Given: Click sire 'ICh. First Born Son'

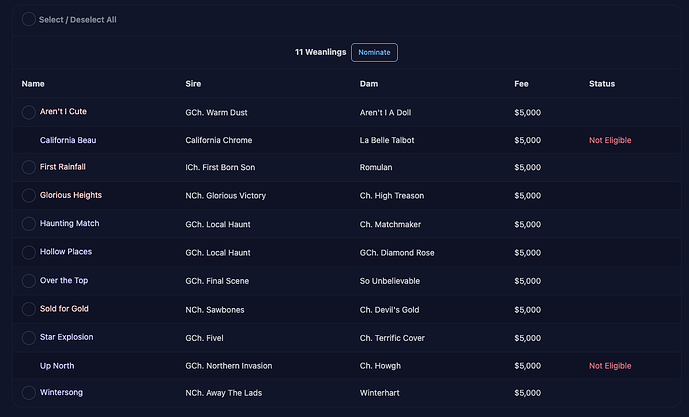Looking at the screenshot, I should (x=220, y=167).
